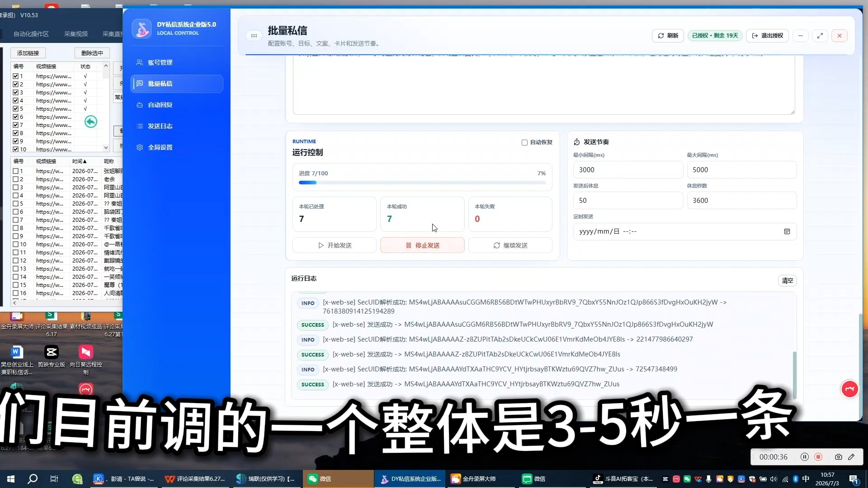Screen dimensions: 868x488
Task: Click the red floating chat icon at right edge
Action: [x=849, y=389]
